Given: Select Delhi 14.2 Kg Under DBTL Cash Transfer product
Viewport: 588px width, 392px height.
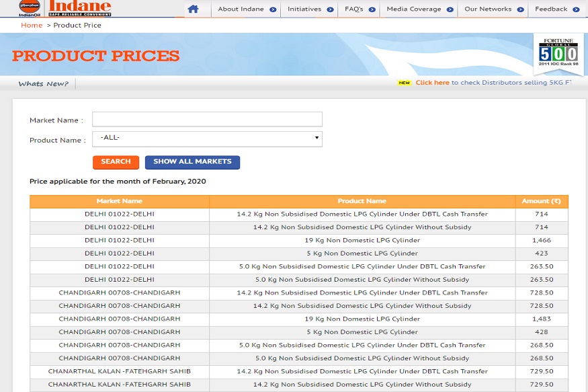Looking at the screenshot, I should (x=362, y=214).
